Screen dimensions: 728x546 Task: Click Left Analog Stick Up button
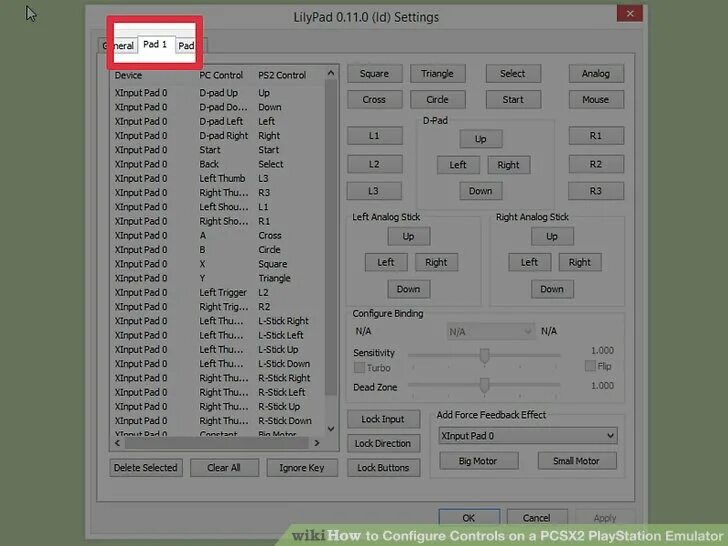(409, 237)
